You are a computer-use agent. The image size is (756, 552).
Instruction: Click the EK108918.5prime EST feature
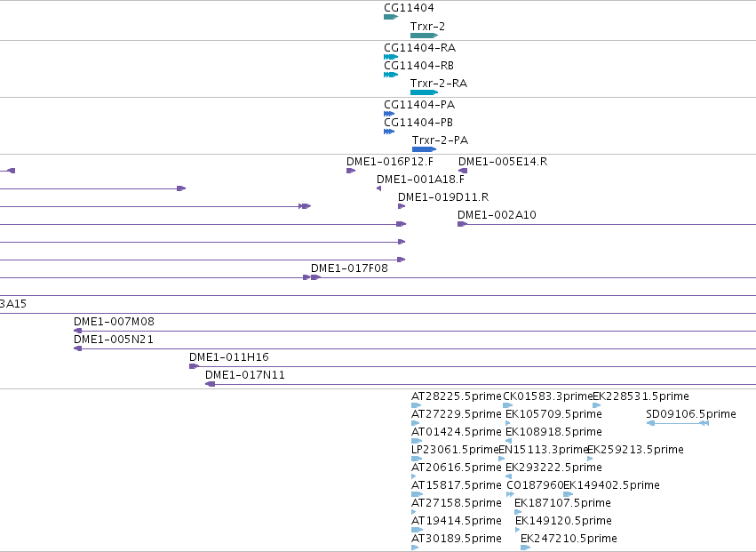click(x=508, y=441)
